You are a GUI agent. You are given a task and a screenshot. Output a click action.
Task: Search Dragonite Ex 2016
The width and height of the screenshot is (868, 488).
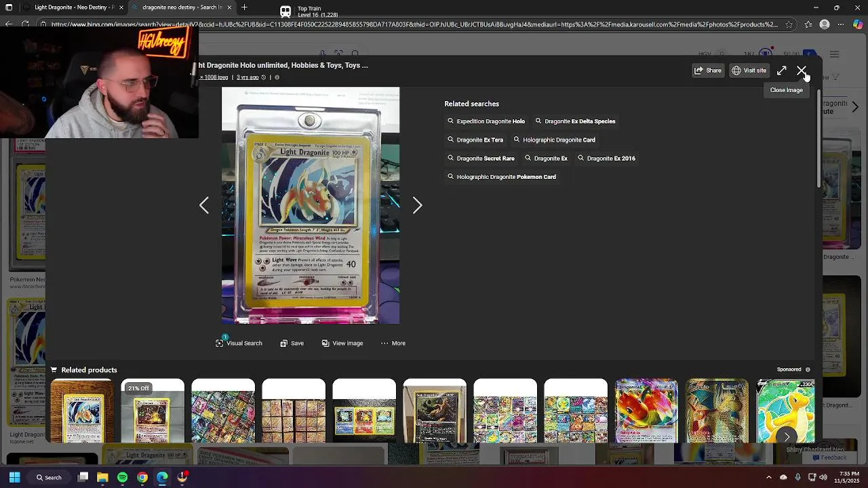pyautogui.click(x=606, y=158)
